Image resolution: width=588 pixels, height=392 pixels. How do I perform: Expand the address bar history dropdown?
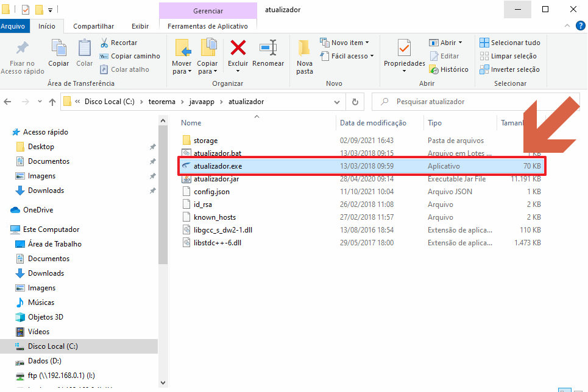coord(337,102)
